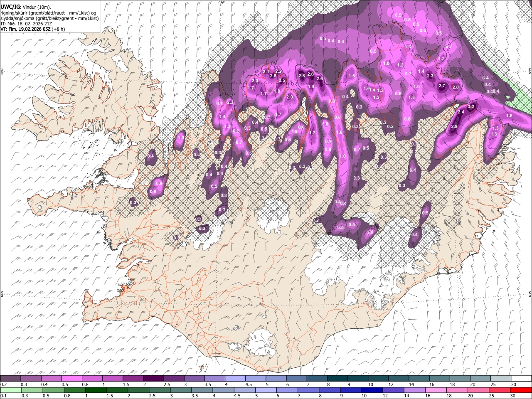Click the '0.1' label in the lower legend row
This screenshot has width=532, height=399.
pyautogui.click(x=4, y=396)
